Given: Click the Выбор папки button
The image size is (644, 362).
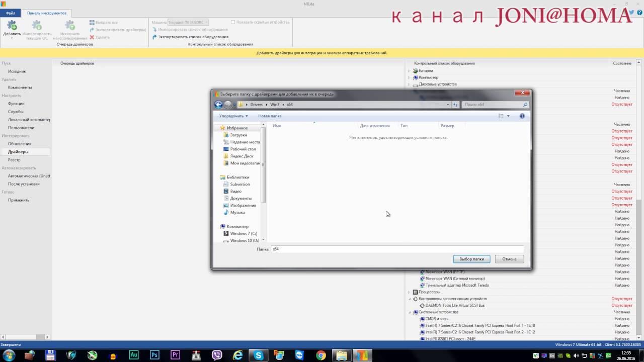Looking at the screenshot, I should 471,259.
